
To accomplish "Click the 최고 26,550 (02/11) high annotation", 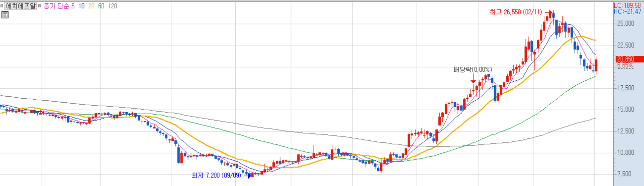I will 516,12.
